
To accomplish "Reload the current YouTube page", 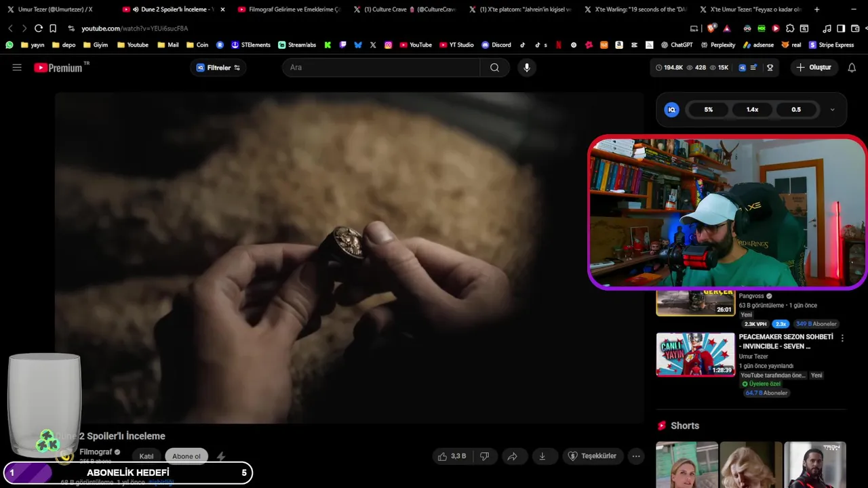I will click(x=39, y=28).
